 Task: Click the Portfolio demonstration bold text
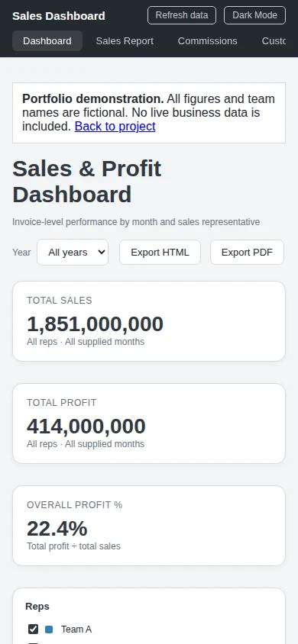pos(93,99)
